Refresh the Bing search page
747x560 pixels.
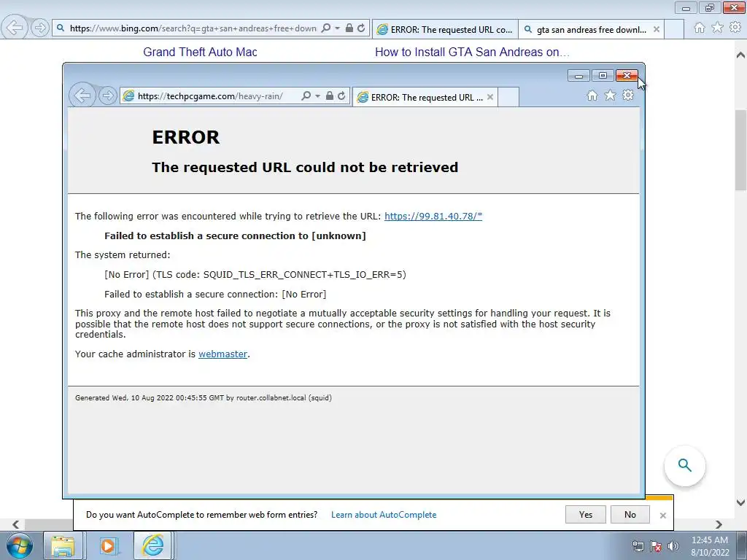[x=361, y=28]
